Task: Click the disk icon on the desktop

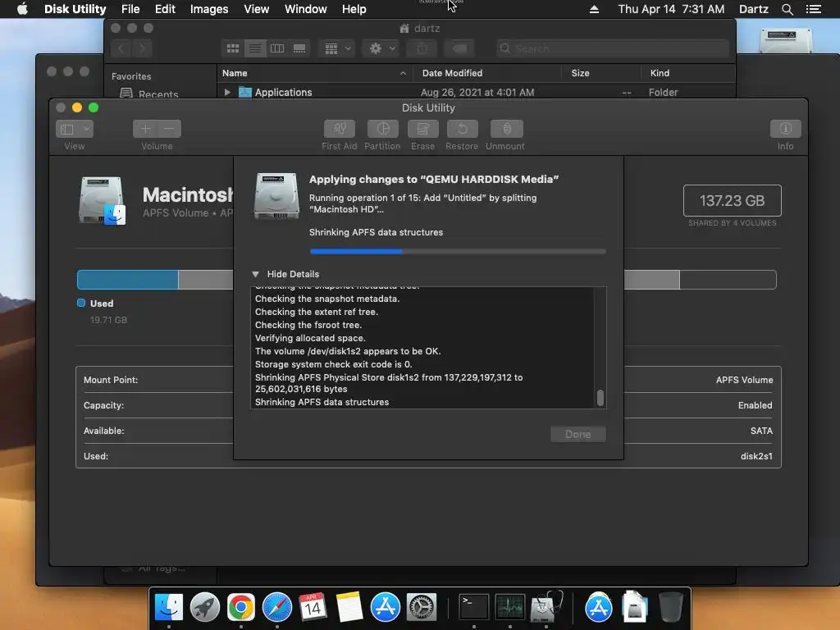Action: tap(785, 39)
